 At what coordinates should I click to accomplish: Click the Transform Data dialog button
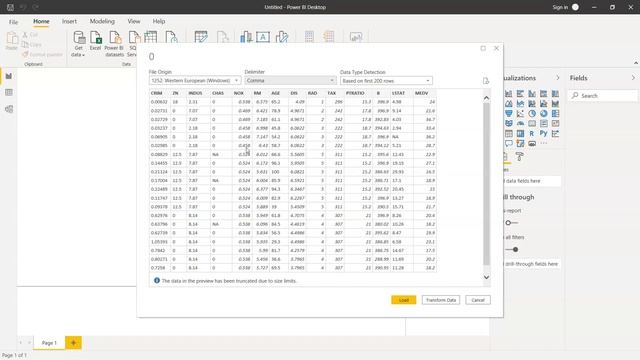click(441, 300)
